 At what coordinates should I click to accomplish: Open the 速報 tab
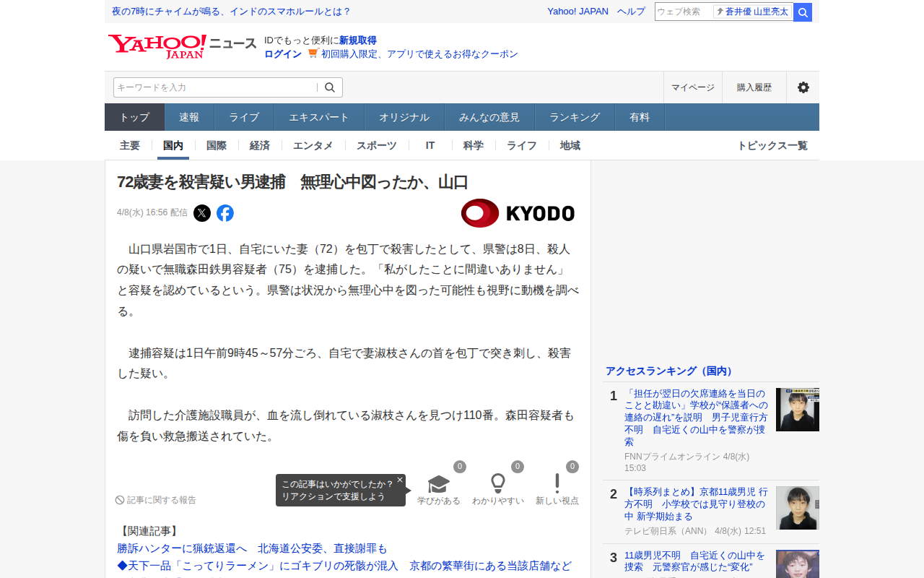pos(189,117)
